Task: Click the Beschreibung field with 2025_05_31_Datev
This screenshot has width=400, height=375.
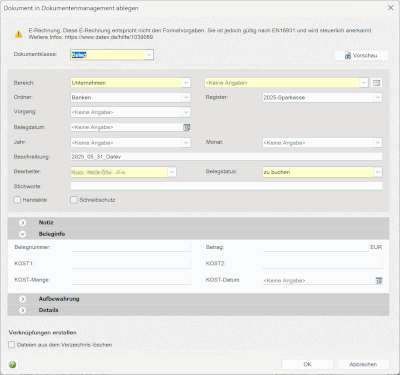Action: coord(226,157)
